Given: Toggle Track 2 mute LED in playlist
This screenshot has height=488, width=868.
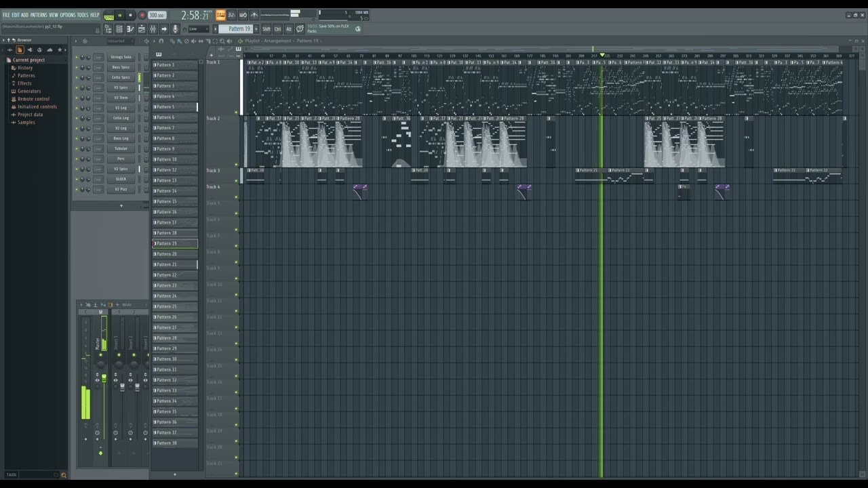Looking at the screenshot, I should coord(237,165).
